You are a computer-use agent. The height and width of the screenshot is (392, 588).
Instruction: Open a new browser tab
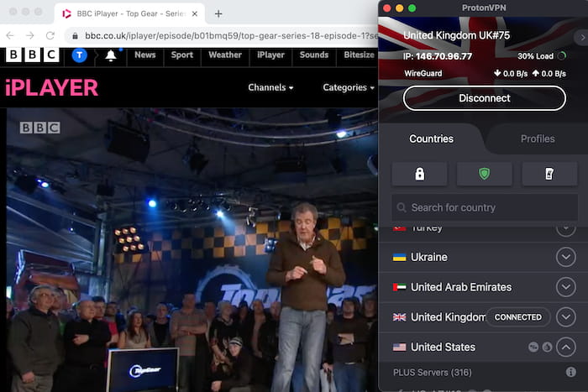click(x=218, y=14)
